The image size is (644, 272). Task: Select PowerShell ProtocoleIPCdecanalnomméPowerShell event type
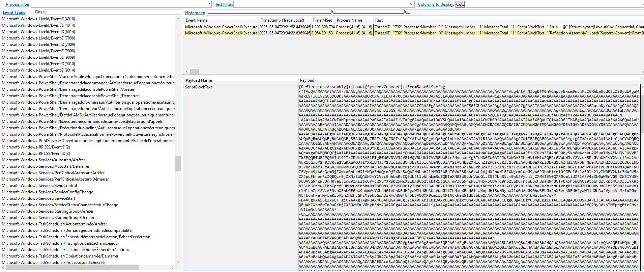tap(88, 134)
